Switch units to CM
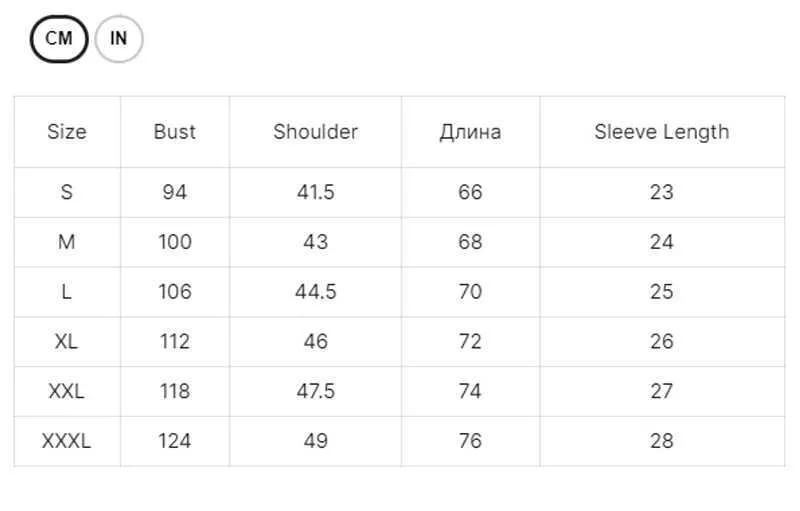The width and height of the screenshot is (800, 511). click(x=59, y=39)
